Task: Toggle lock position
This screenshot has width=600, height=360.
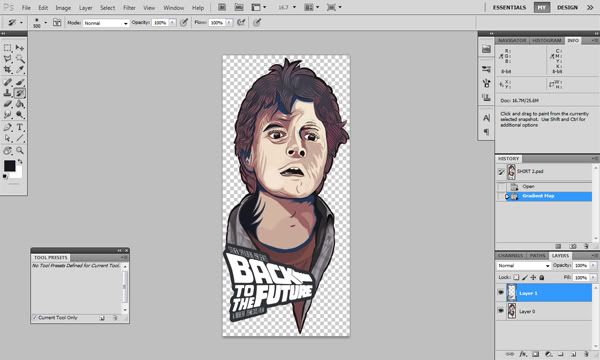Action: coord(533,277)
